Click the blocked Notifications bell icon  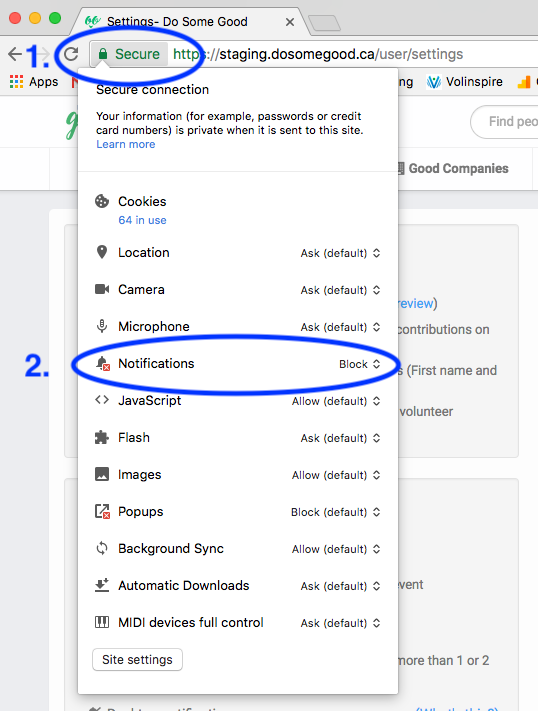(103, 364)
